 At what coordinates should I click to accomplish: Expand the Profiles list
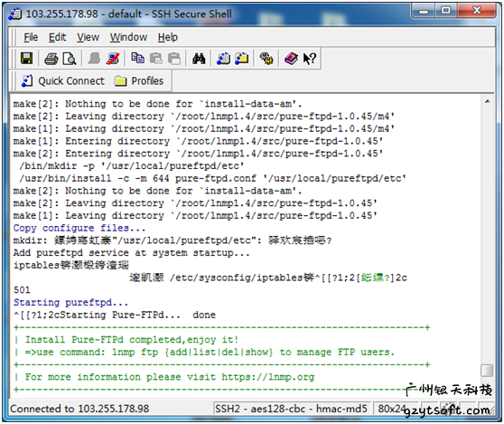[139, 81]
